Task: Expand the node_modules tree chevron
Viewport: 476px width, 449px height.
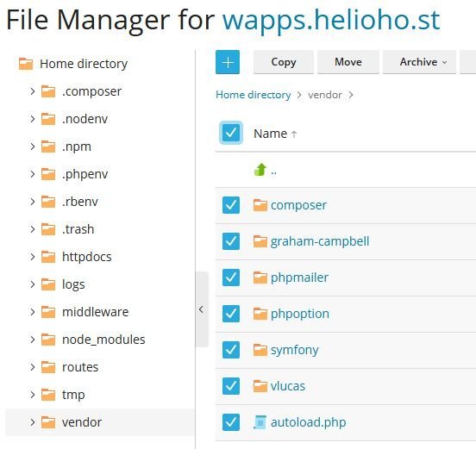Action: click(x=33, y=340)
